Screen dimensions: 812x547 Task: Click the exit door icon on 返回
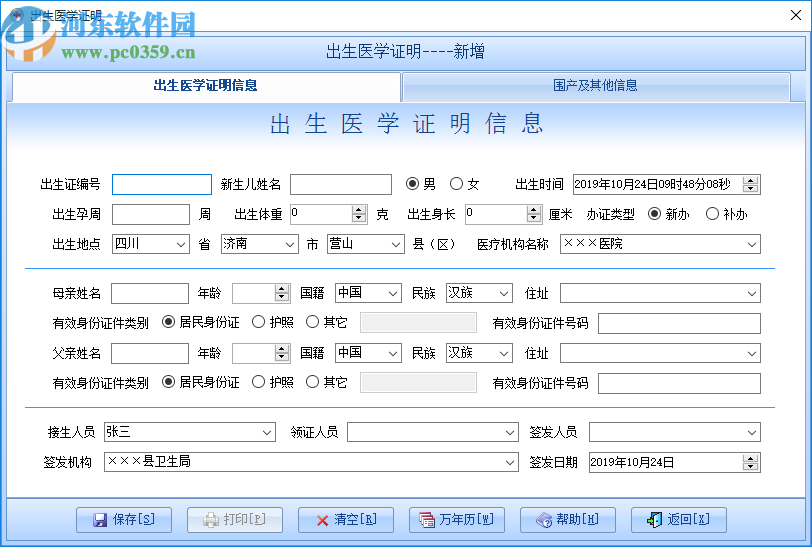coord(655,520)
